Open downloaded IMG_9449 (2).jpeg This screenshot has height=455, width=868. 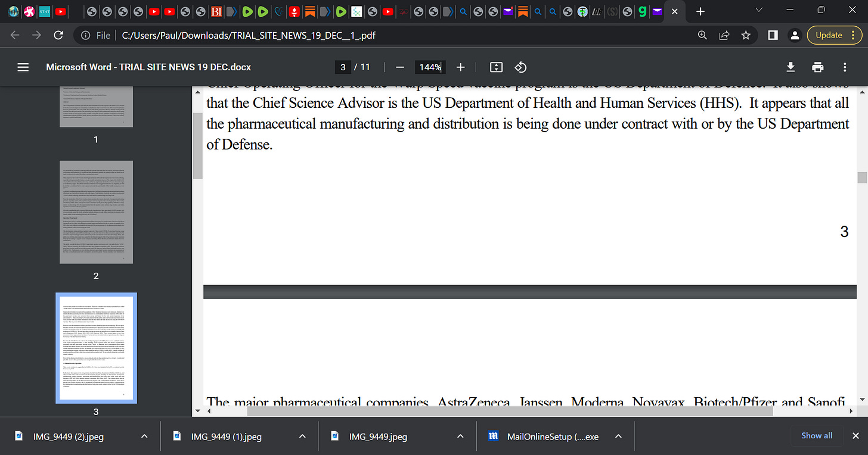67,436
